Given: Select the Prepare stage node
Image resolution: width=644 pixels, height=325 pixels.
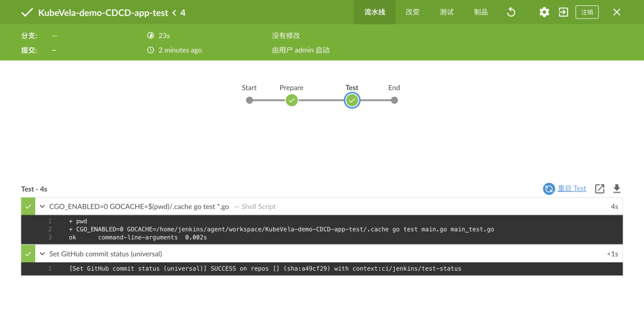Looking at the screenshot, I should (292, 100).
